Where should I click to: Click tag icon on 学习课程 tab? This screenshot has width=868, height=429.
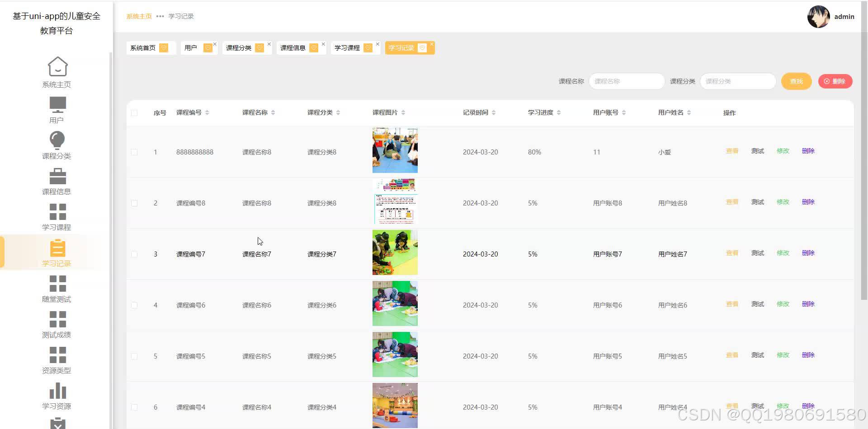[x=368, y=48]
